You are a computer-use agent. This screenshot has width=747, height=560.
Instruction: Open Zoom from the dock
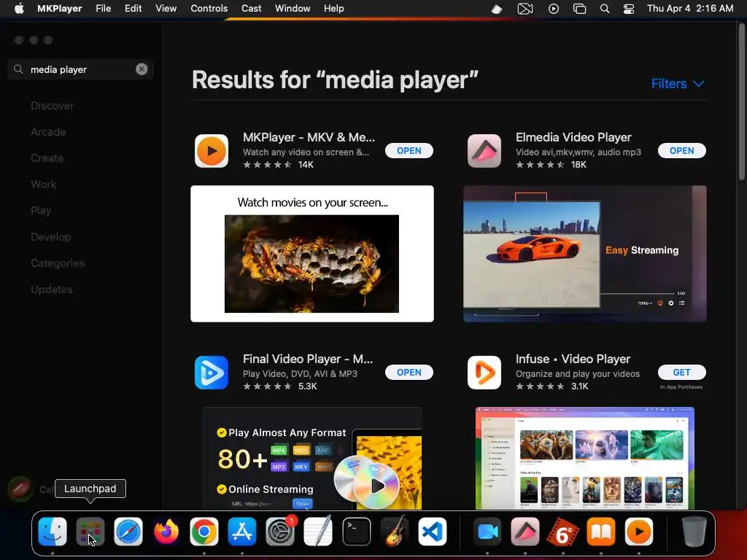click(x=487, y=532)
